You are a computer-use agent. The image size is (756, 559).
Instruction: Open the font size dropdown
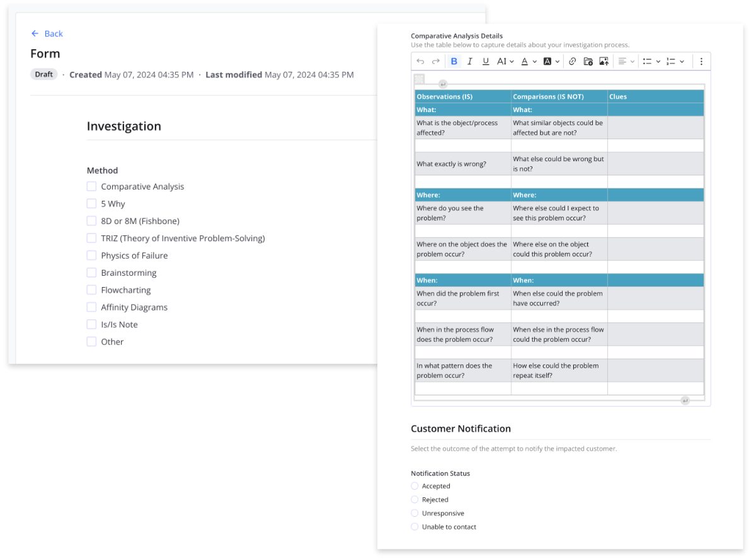click(x=505, y=61)
